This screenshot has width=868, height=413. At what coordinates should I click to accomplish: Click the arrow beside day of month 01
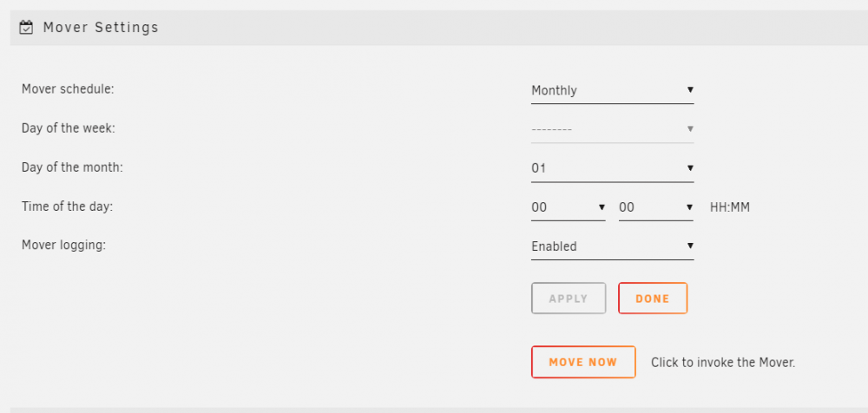pos(690,167)
